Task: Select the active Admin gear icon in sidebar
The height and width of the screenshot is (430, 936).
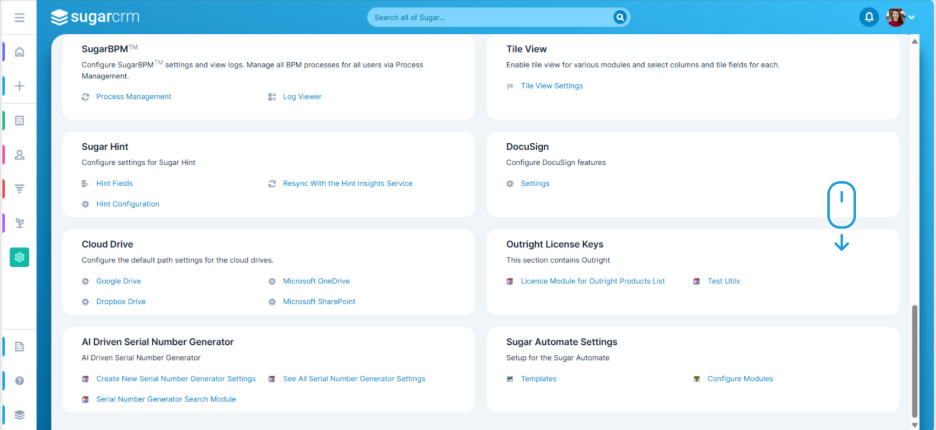Action: tap(19, 257)
